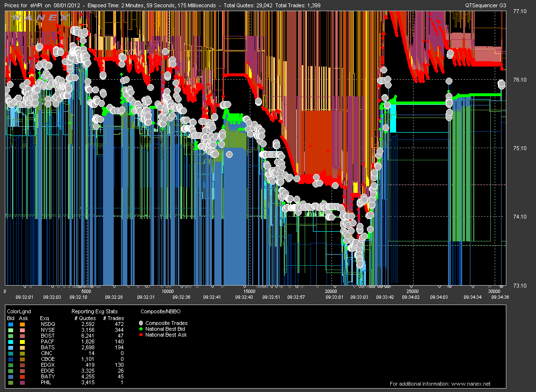Click the 74.10 price axis label

coord(520,217)
